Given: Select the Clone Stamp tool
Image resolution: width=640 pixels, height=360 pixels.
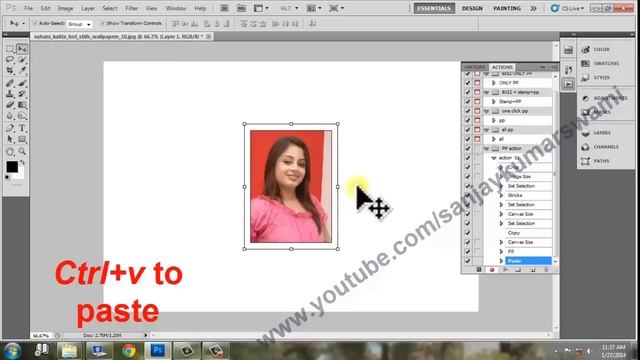Looking at the screenshot, I should pyautogui.click(x=10, y=94).
